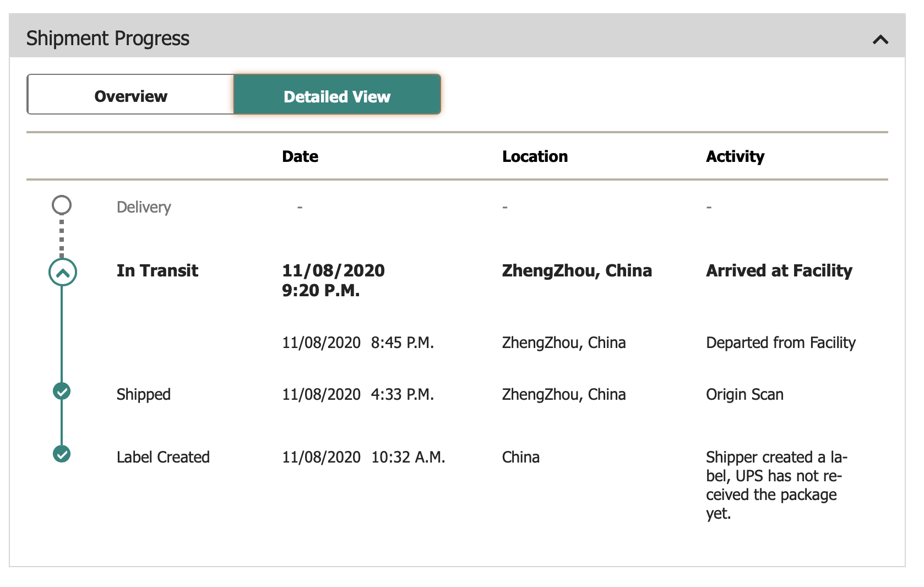924x587 pixels.
Task: Click the Location column header
Action: tap(535, 156)
